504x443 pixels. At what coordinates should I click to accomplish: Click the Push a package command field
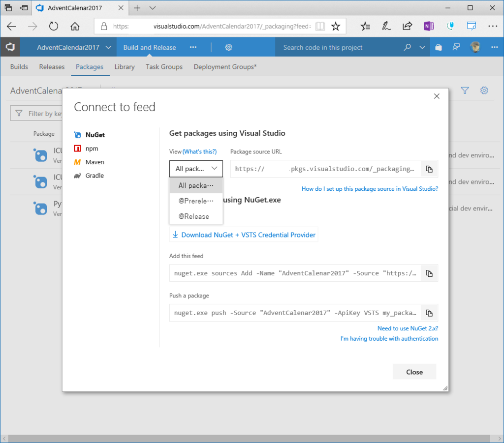pos(295,313)
